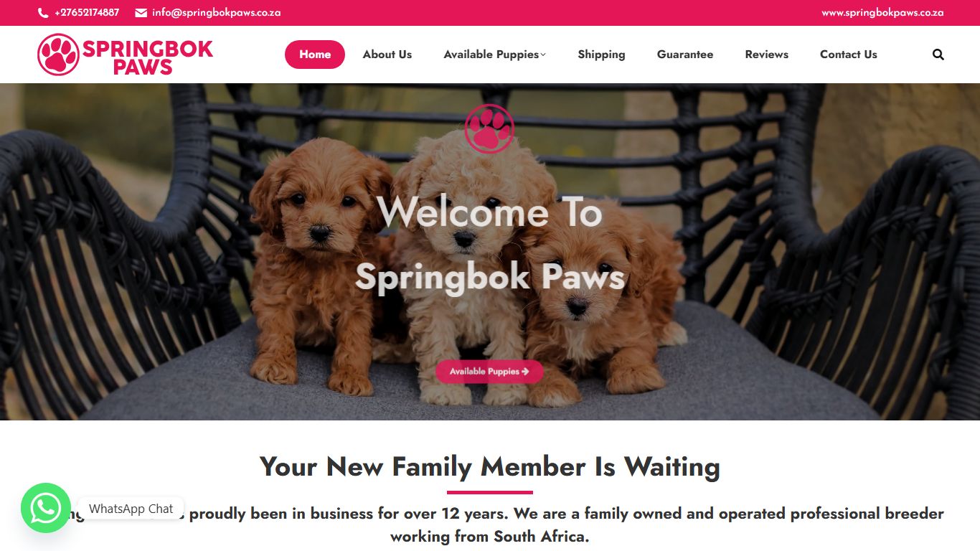Screen dimensions: 980x551
Task: Click the phone icon in top bar
Action: coord(43,13)
